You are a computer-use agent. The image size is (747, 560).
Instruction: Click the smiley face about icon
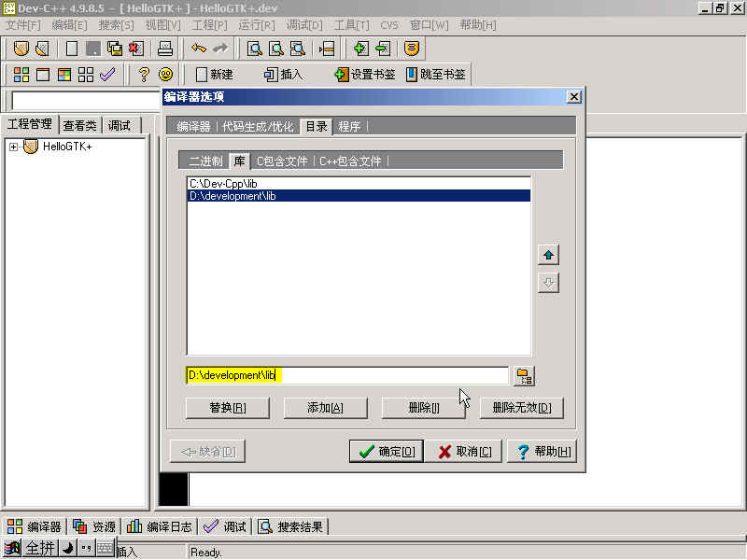165,75
